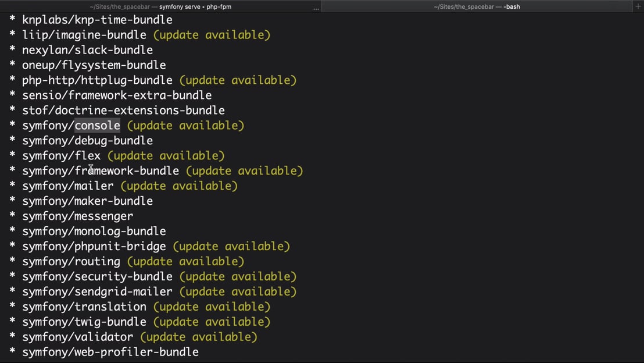This screenshot has width=644, height=363.
Task: Click the knplabs/knp-time-bundle text
Action: [97, 20]
